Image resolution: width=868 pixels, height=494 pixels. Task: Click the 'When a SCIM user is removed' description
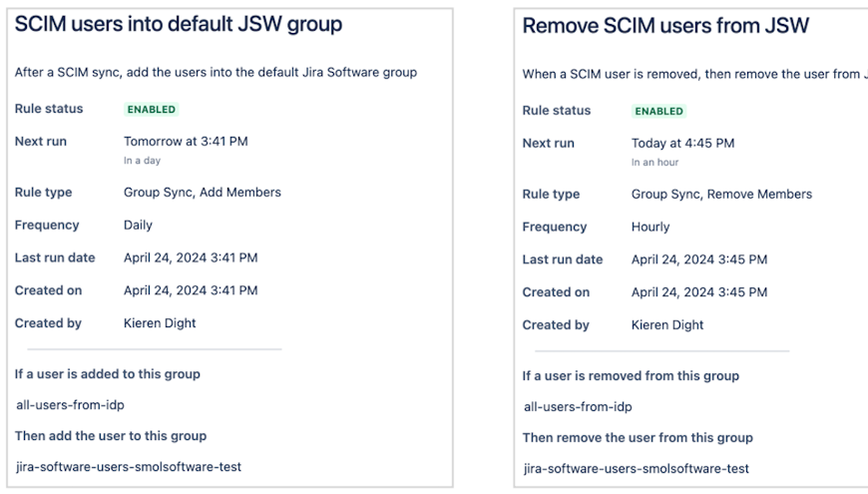coord(693,74)
